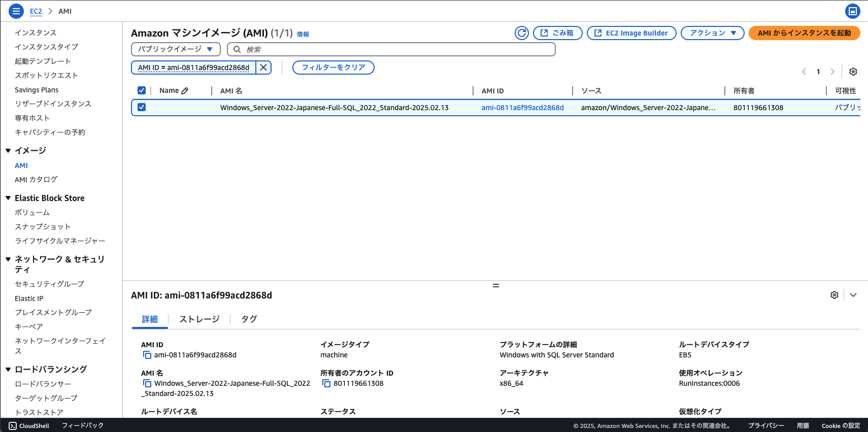This screenshot has height=432, width=868.
Task: Click the split panel resize handle
Action: [496, 285]
